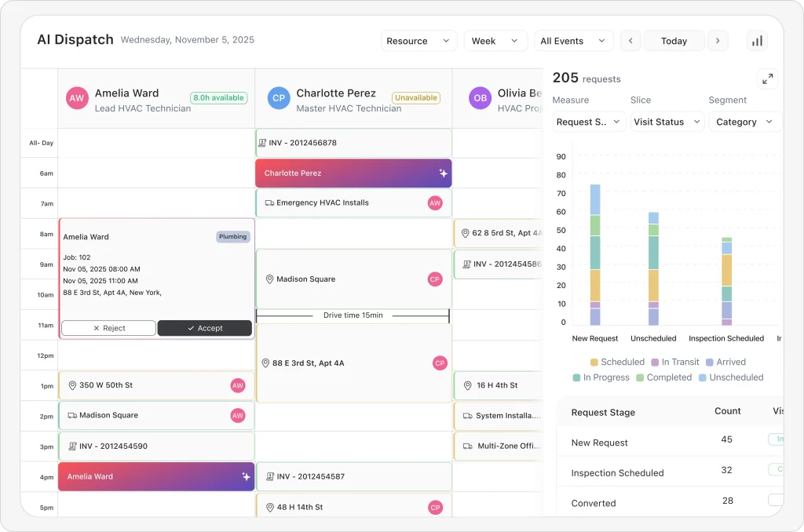Accept the Amelia Ward plumbing job
This screenshot has height=532, width=804.
coord(204,328)
